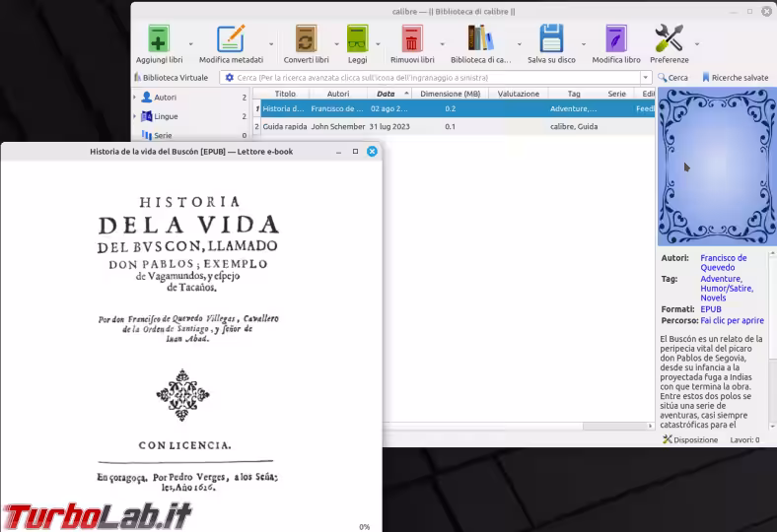Click the Cerca search button
777x532 pixels.
(672, 78)
